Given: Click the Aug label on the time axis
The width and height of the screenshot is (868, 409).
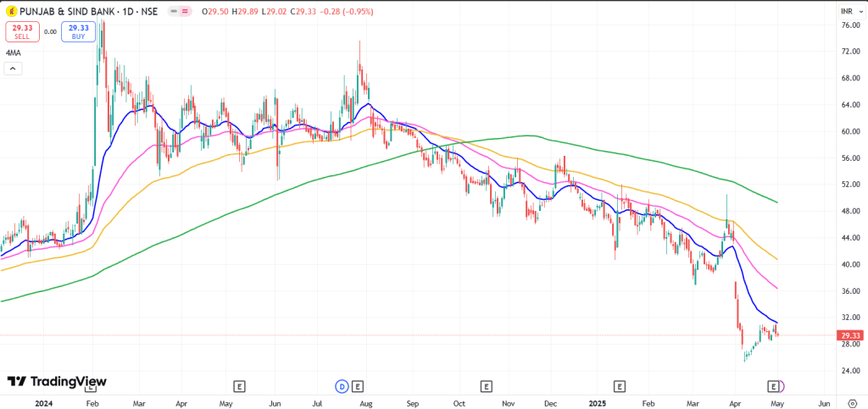Looking at the screenshot, I should coord(365,402).
